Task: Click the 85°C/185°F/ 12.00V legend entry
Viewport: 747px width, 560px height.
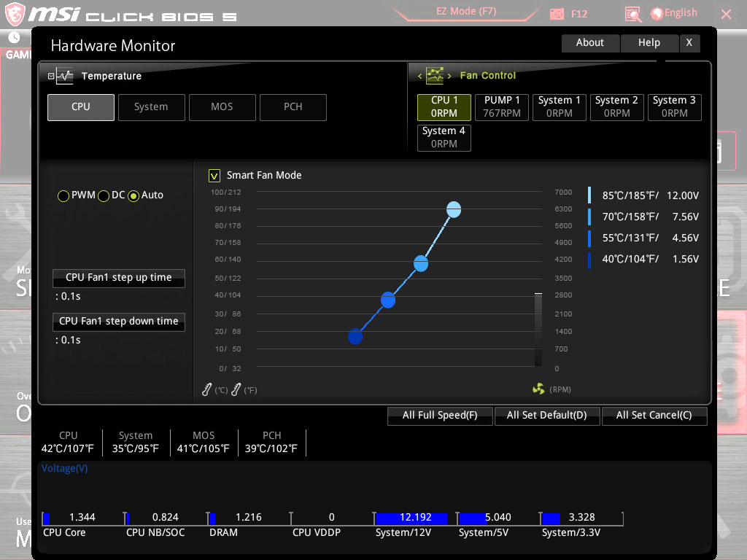Action: pyautogui.click(x=644, y=195)
